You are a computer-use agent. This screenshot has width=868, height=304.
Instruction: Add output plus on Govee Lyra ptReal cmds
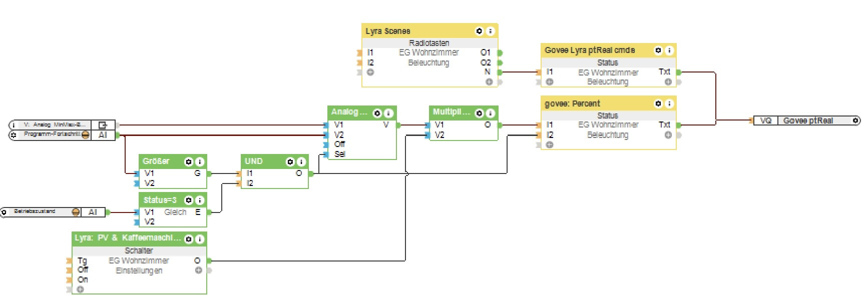point(668,82)
